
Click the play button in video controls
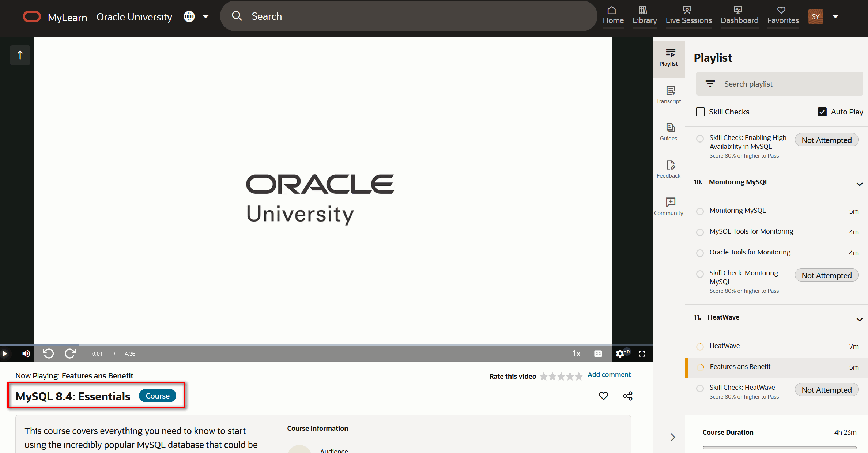(5, 354)
